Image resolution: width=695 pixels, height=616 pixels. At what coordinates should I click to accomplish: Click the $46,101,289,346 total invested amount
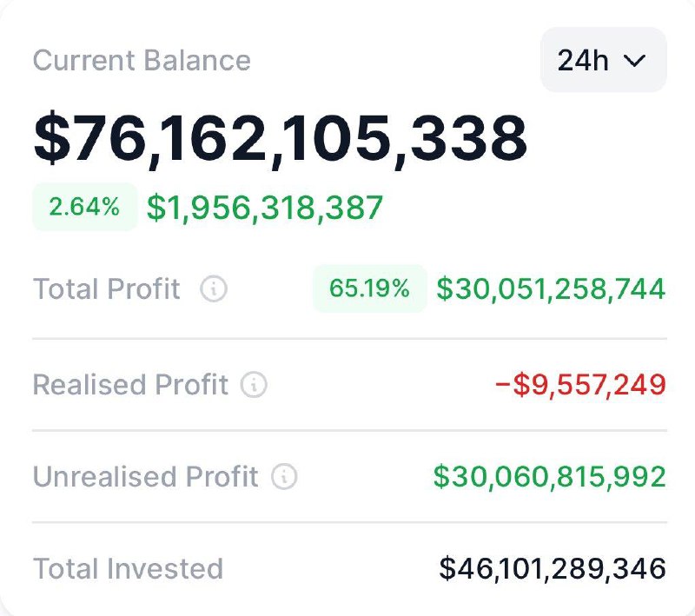[553, 569]
